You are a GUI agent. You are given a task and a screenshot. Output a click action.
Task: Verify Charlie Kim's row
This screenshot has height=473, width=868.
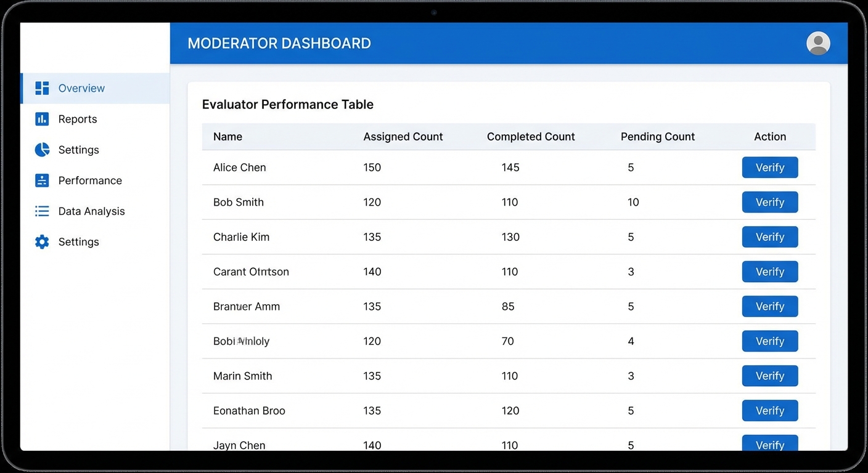pyautogui.click(x=769, y=237)
